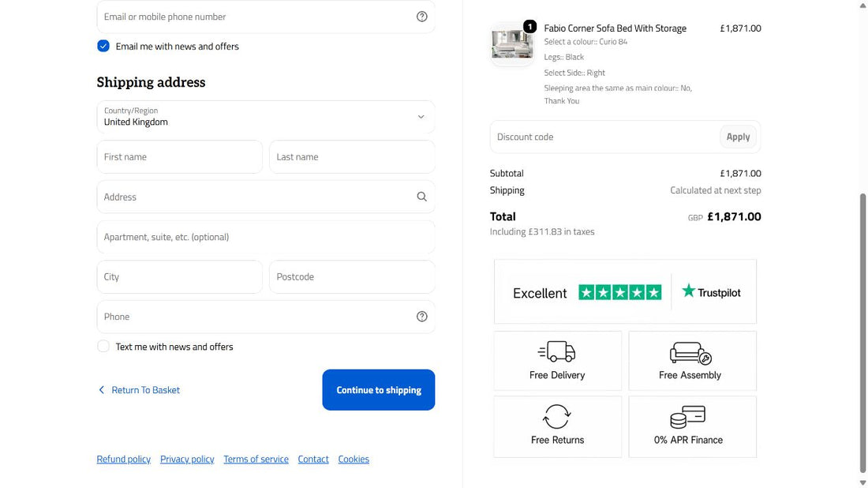Focus the Apartment, suite, etc. field
868x488 pixels.
pos(266,237)
